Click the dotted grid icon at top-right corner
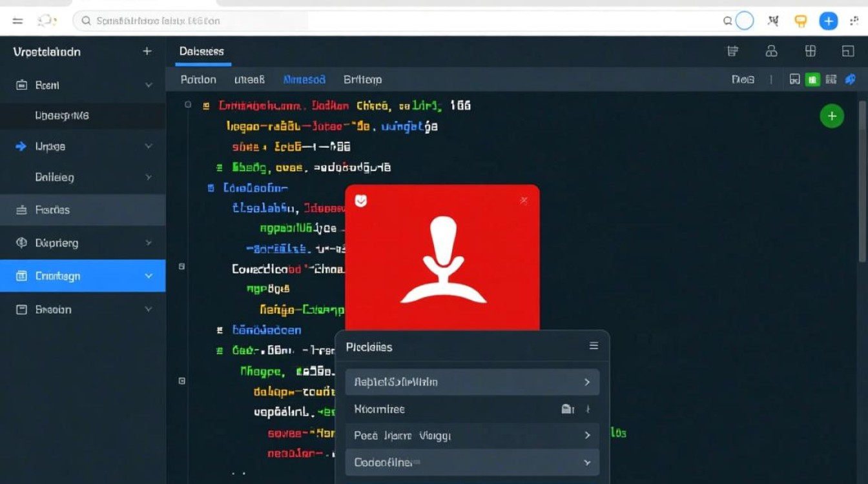 854,21
